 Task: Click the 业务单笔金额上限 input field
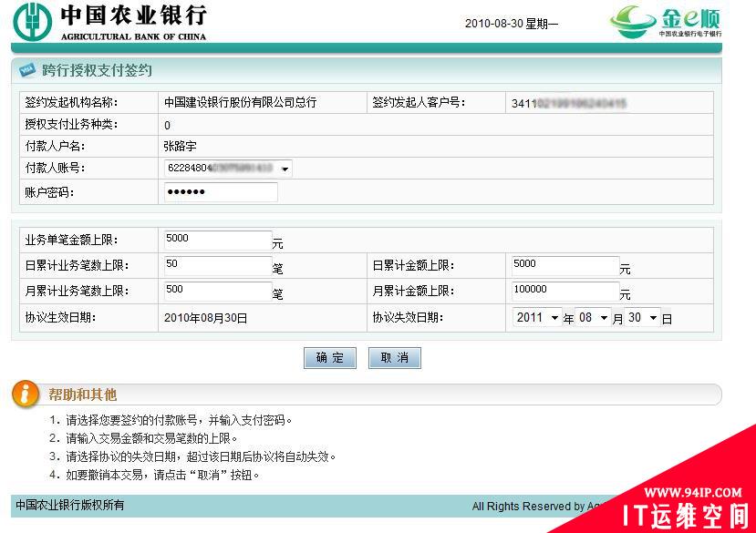(x=218, y=240)
